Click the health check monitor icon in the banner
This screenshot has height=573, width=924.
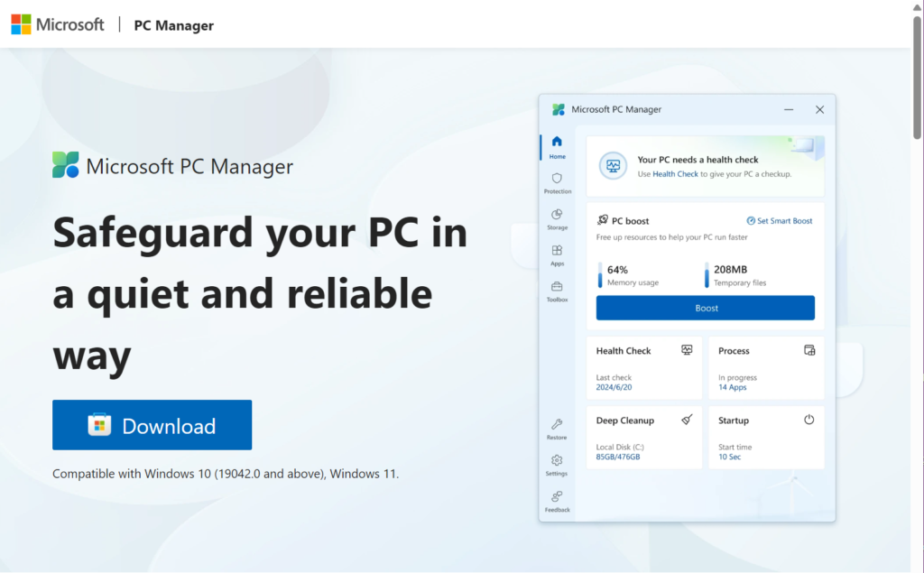[x=613, y=166]
